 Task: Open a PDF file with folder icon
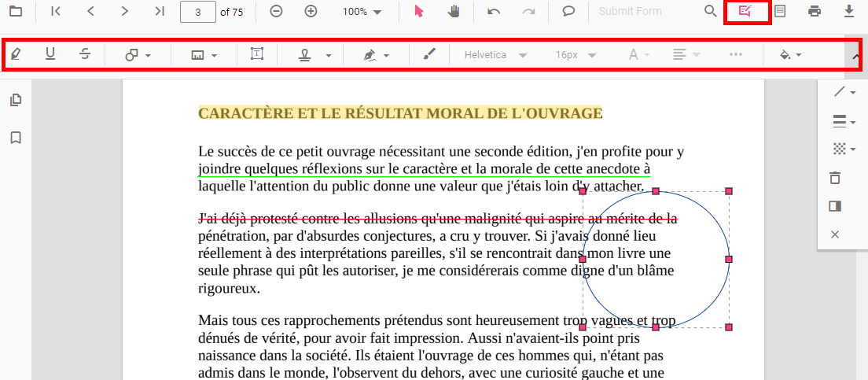16,11
